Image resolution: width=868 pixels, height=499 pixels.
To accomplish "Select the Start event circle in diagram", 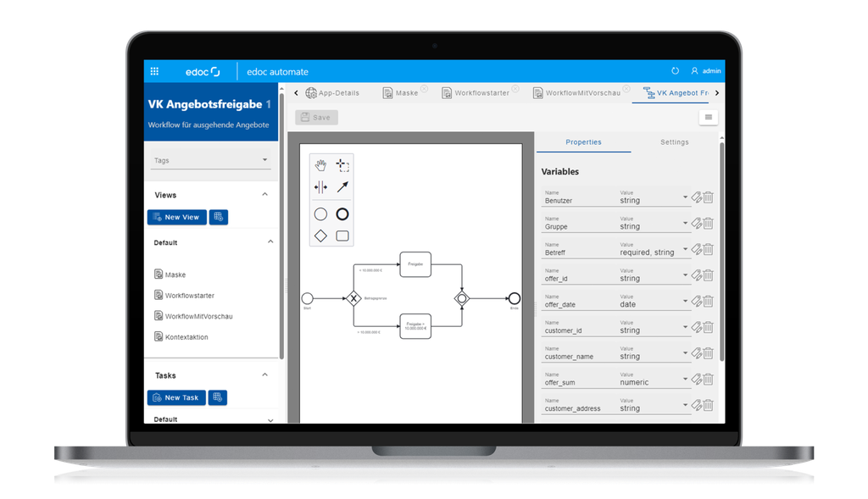I will point(307,299).
